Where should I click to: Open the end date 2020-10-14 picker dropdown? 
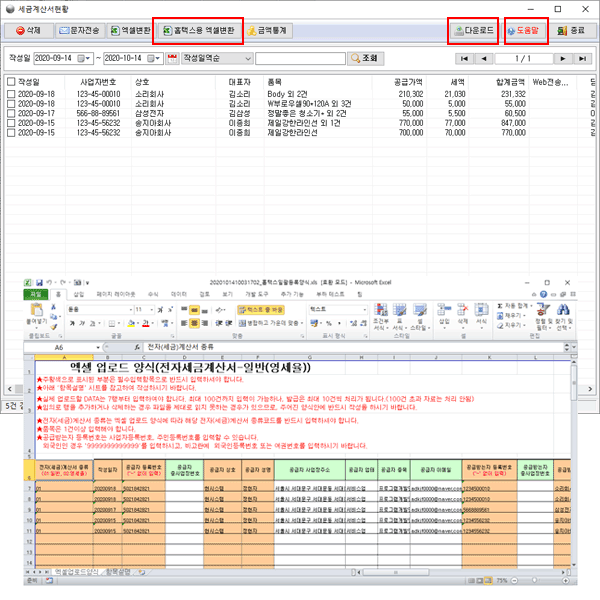click(x=155, y=59)
